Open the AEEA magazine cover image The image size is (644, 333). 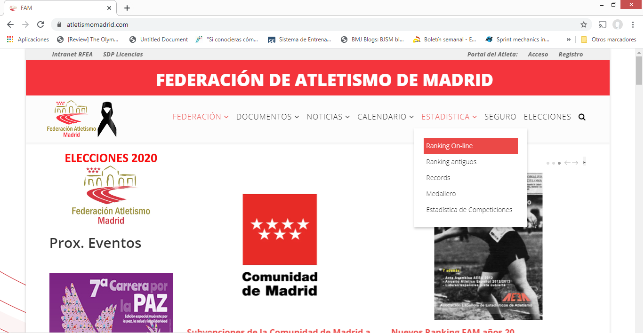488,246
